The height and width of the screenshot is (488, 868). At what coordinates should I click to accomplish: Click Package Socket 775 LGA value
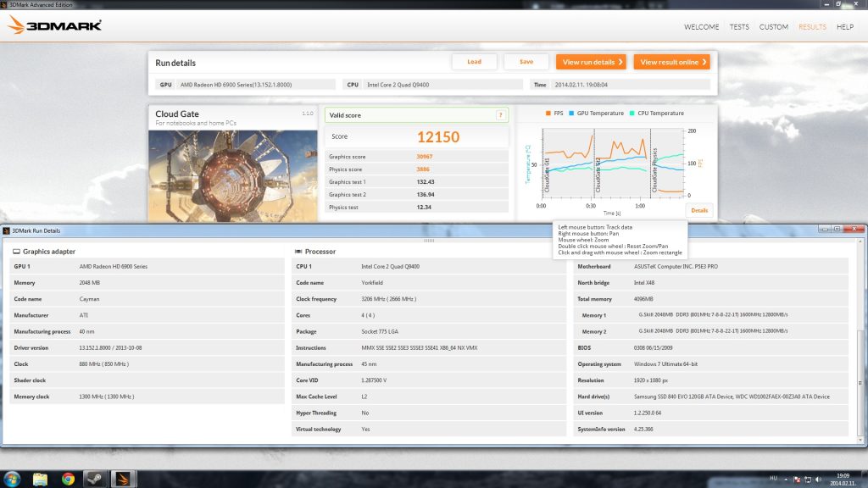coord(380,331)
